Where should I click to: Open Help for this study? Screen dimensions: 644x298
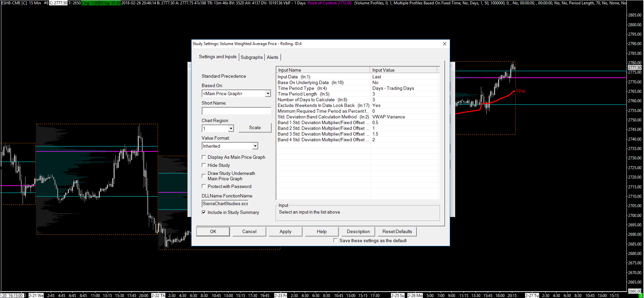[x=322, y=231]
